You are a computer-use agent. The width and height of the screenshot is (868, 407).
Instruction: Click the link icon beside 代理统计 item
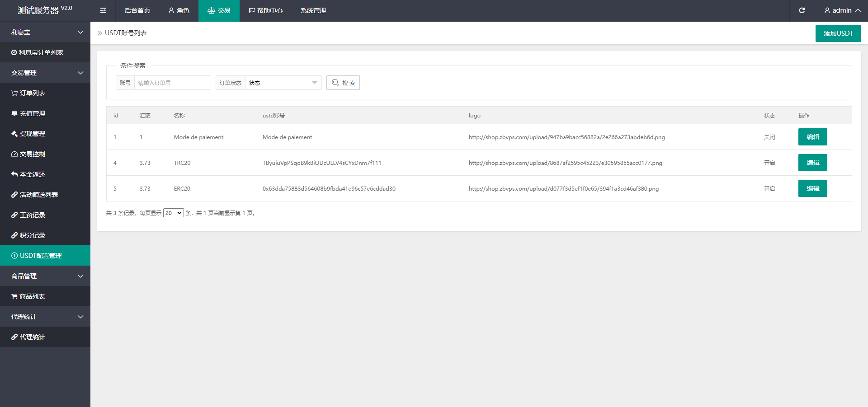point(14,337)
